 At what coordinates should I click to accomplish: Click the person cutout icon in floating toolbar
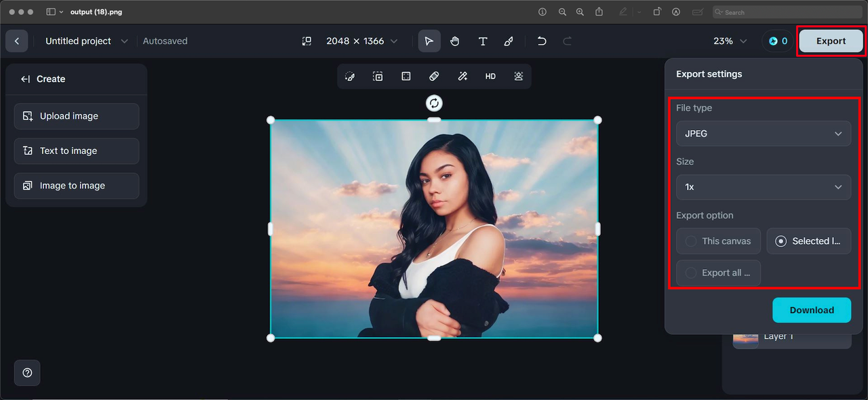(519, 77)
